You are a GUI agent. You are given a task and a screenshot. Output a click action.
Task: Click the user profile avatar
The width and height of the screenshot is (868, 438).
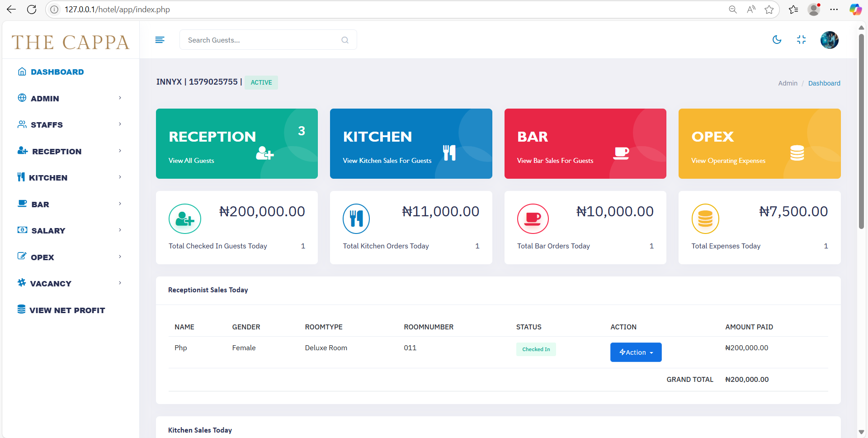(x=829, y=40)
